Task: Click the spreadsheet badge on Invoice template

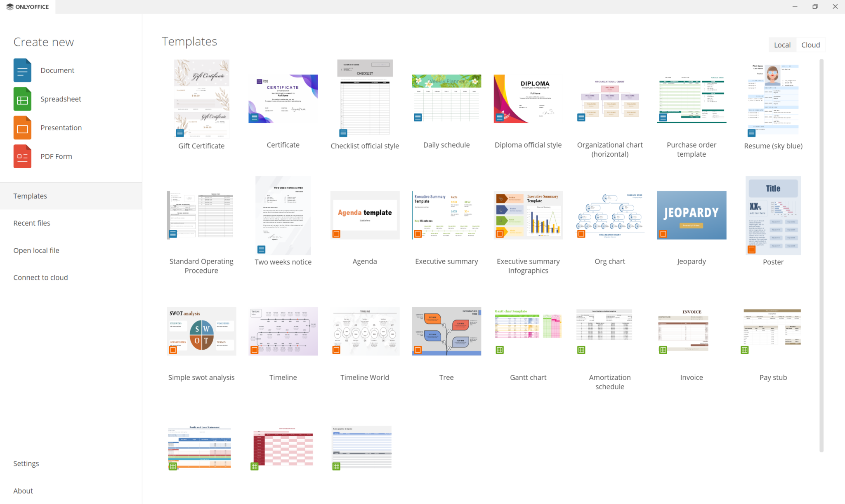Action: [663, 350]
